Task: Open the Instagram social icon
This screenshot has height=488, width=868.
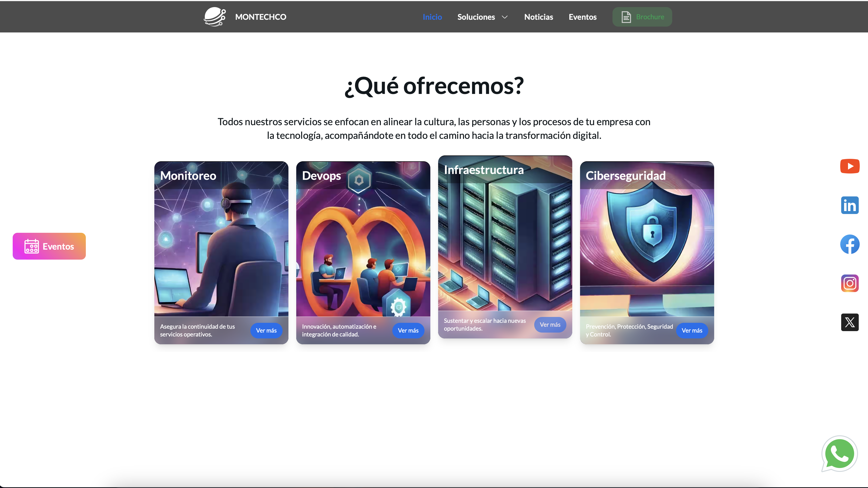Action: pos(849,283)
